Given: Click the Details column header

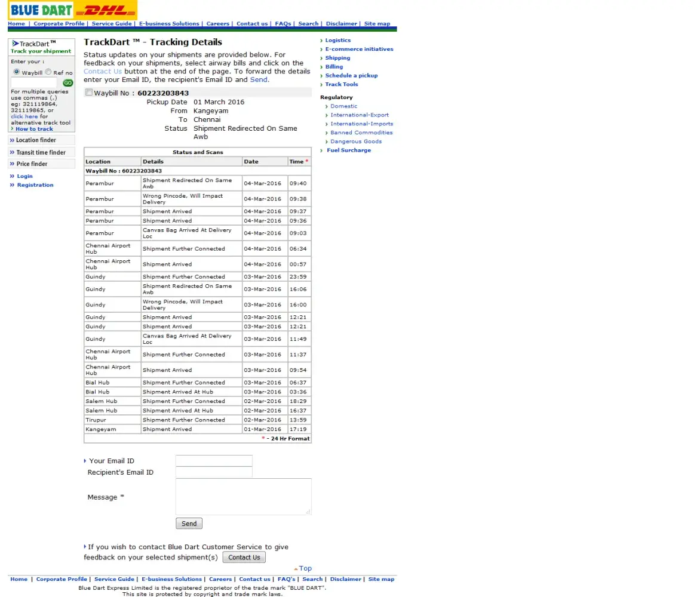Looking at the screenshot, I should tap(192, 162).
